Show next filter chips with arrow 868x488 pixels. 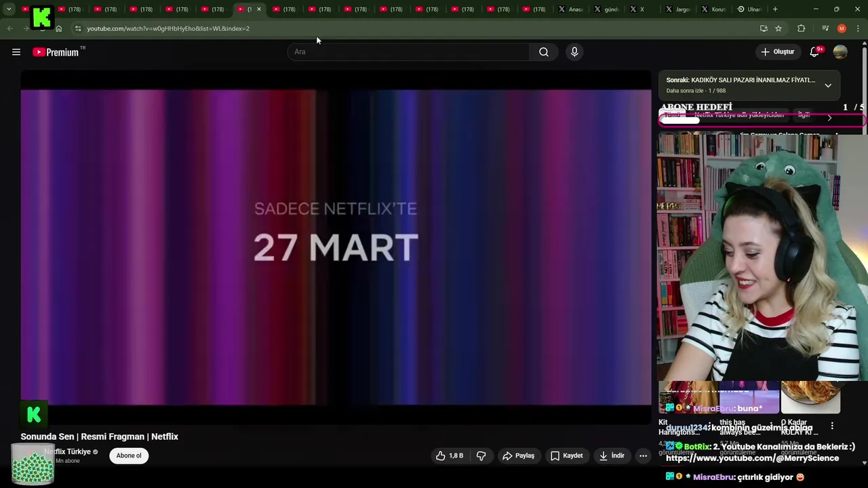coord(829,118)
